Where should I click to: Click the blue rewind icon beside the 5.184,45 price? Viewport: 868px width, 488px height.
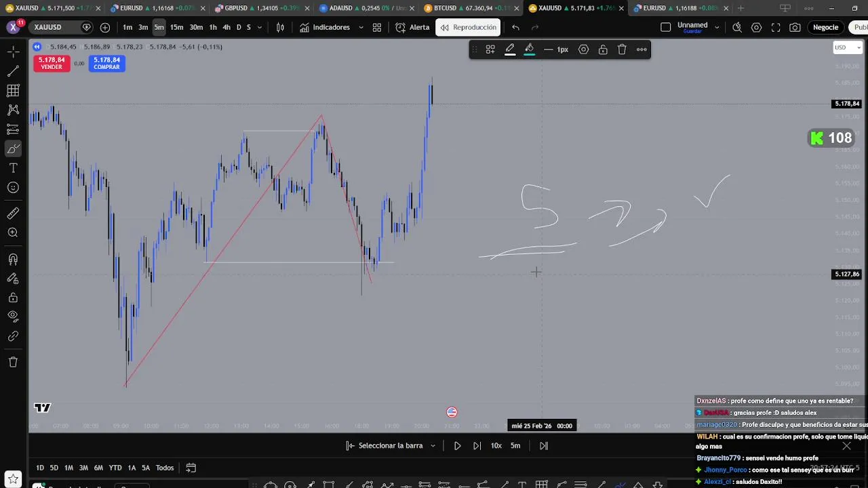(37, 47)
